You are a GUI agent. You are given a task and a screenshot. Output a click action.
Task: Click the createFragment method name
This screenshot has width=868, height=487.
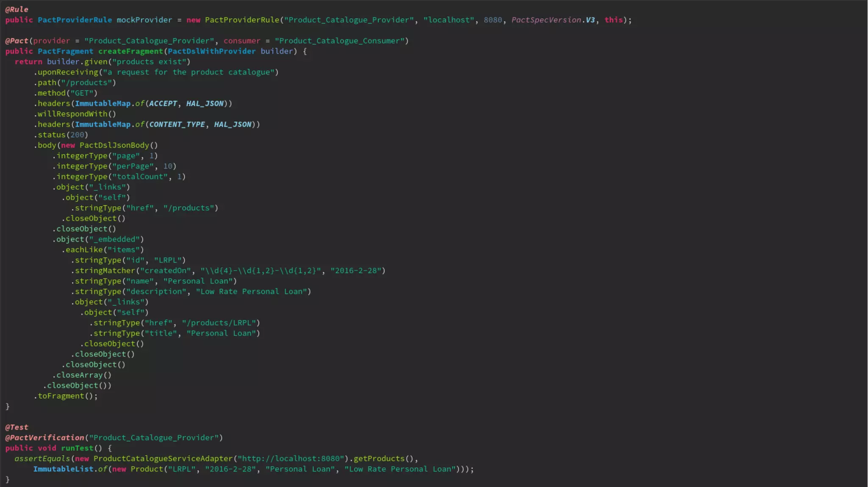pyautogui.click(x=131, y=51)
